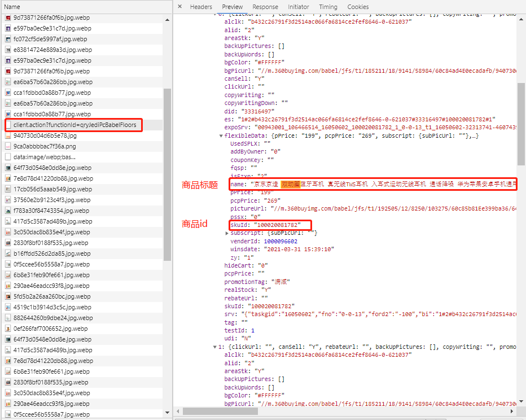Click preview pane scroll-down arrow
The image size is (526, 420).
pyautogui.click(x=521, y=401)
